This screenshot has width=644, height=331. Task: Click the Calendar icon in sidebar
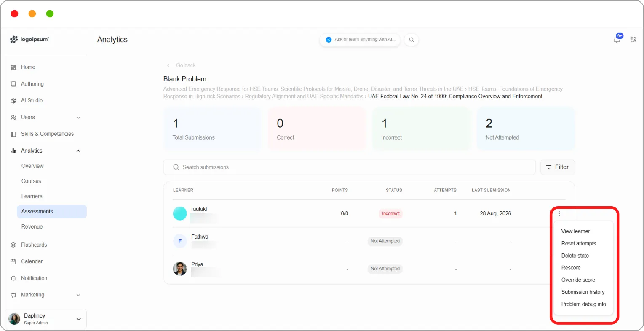13,261
